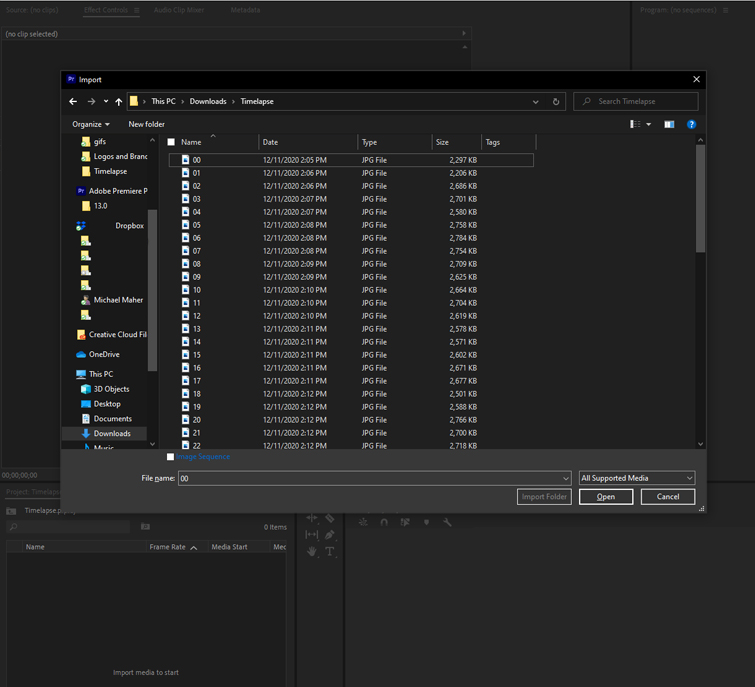755x687 pixels.
Task: Click the Back arrow in Import dialog
Action: coord(73,102)
